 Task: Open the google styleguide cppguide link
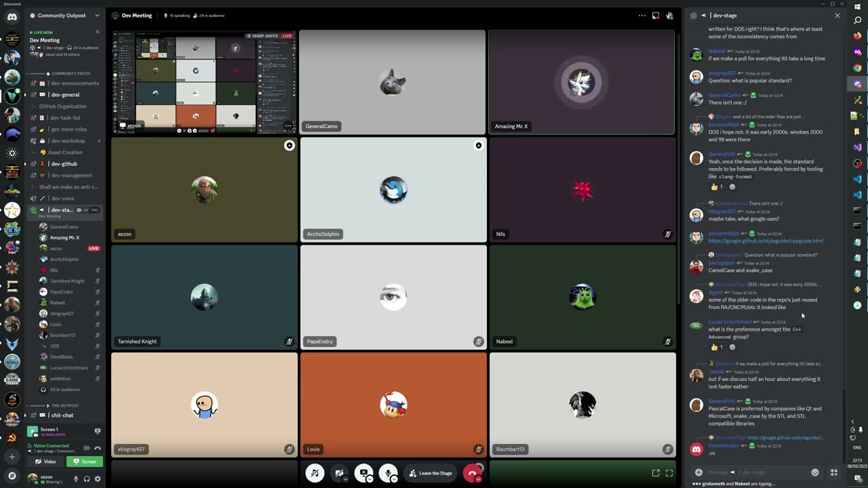coord(766,241)
